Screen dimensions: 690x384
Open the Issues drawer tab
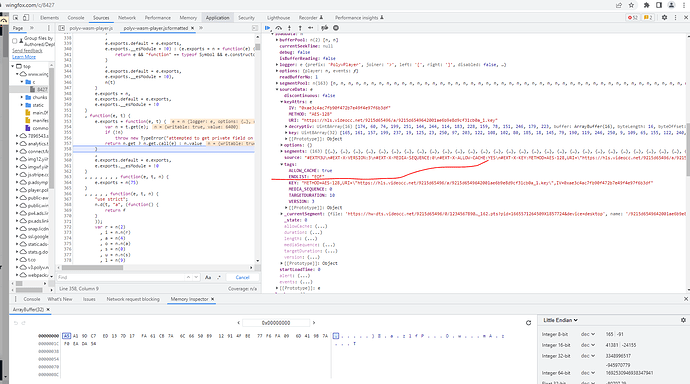(x=89, y=299)
